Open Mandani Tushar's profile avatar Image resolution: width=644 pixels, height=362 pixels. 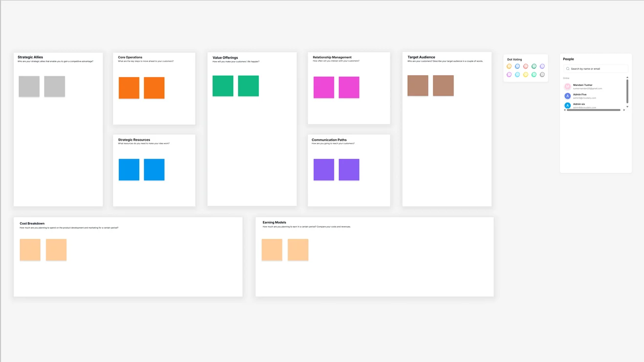[x=567, y=86]
